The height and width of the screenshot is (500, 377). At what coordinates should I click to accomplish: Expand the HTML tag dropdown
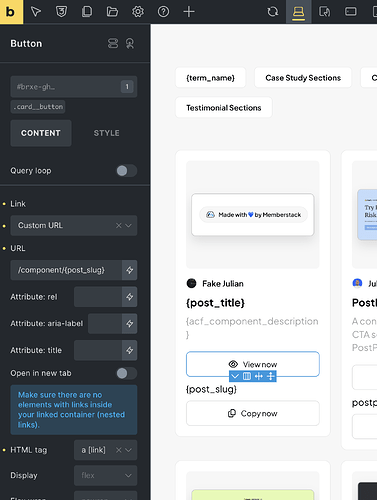point(128,450)
